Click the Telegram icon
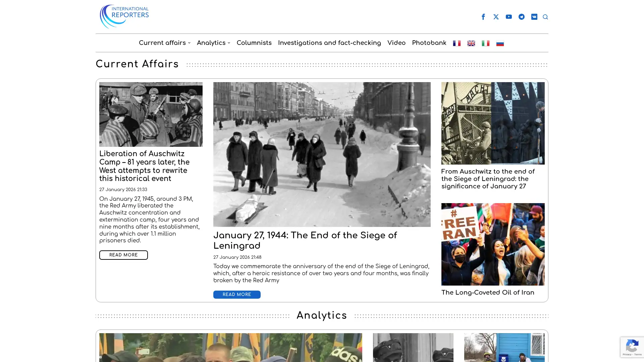Image resolution: width=644 pixels, height=362 pixels. click(521, 16)
